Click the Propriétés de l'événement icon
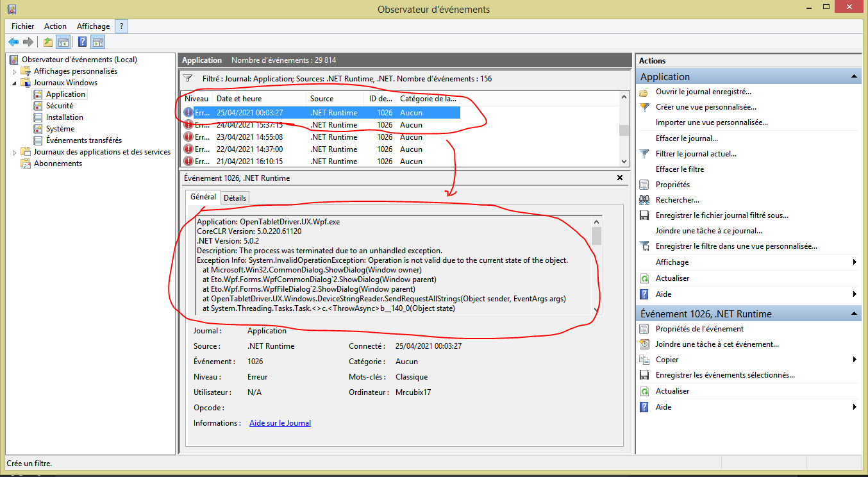868x477 pixels. coord(644,329)
